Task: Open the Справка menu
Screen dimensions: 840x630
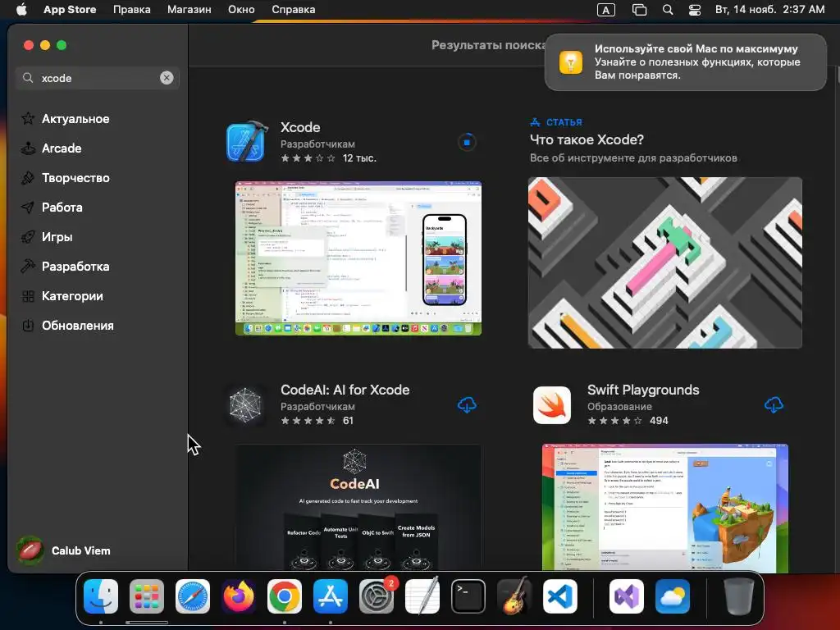Action: click(293, 10)
